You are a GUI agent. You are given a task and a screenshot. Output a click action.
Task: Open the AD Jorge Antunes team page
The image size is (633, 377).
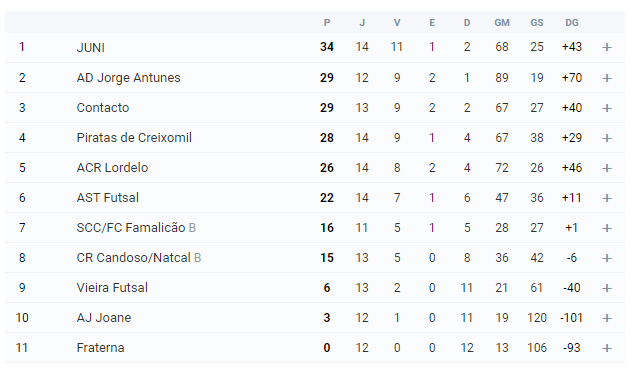pos(128,77)
